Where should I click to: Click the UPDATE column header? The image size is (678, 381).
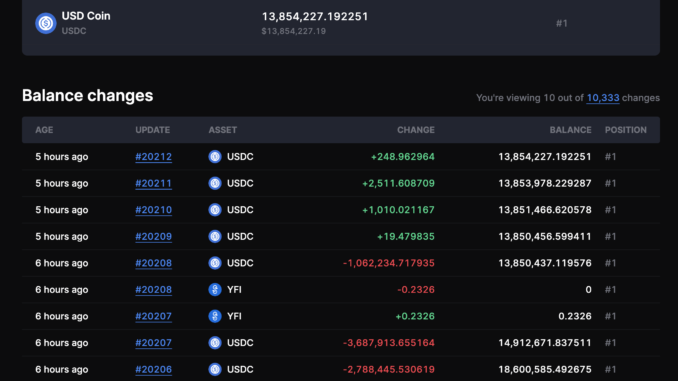(153, 130)
